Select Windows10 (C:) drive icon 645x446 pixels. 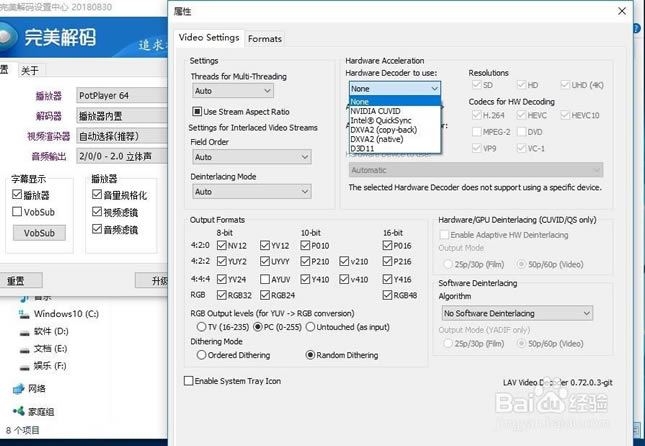point(25,313)
